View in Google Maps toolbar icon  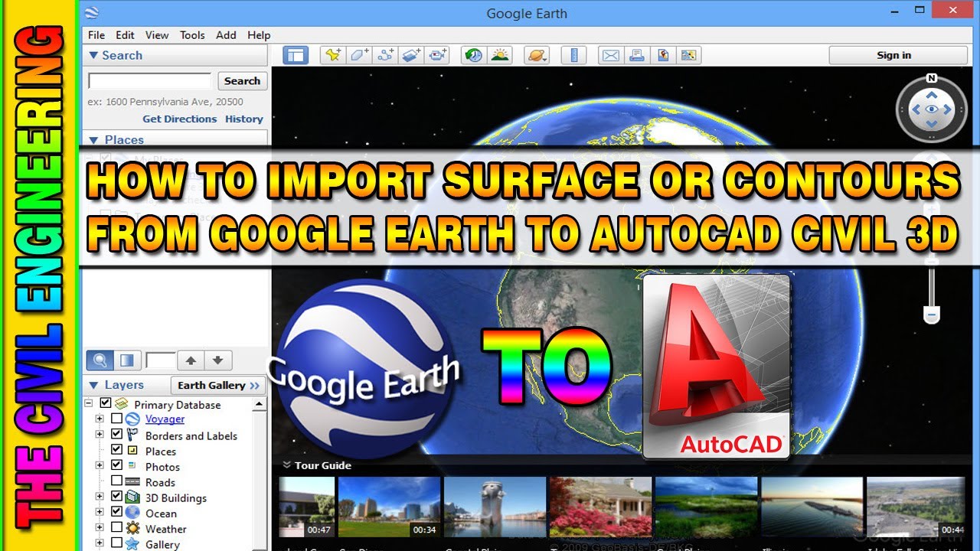click(689, 55)
